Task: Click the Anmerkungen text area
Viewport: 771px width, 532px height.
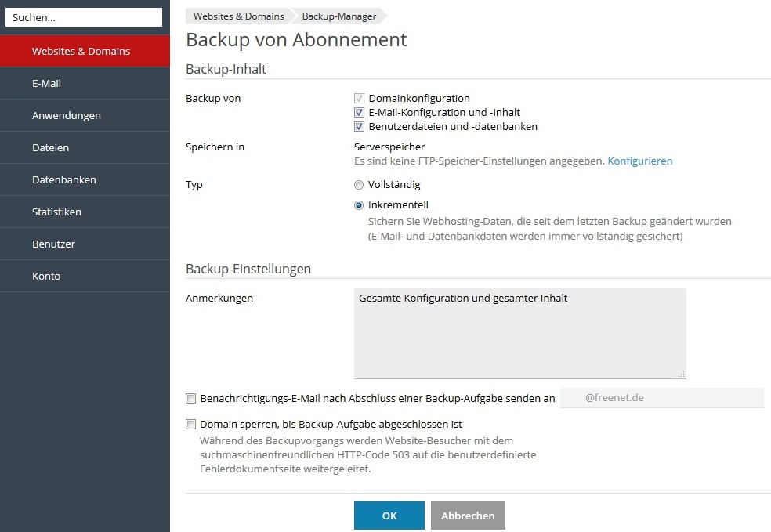Action: tap(519, 333)
